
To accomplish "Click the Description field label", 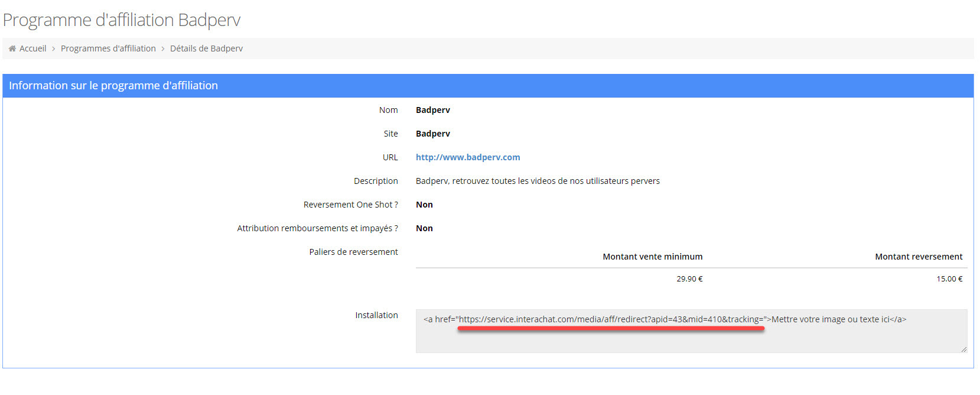I will (376, 181).
